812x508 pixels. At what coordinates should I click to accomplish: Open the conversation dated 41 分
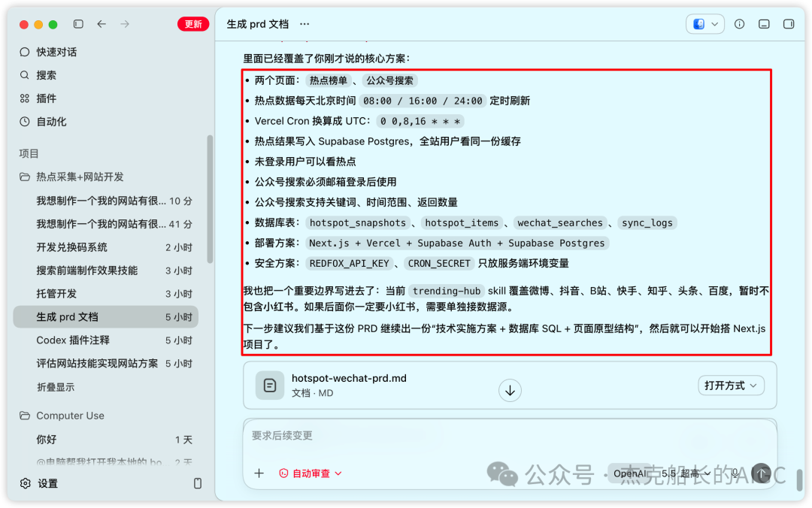tap(106, 224)
